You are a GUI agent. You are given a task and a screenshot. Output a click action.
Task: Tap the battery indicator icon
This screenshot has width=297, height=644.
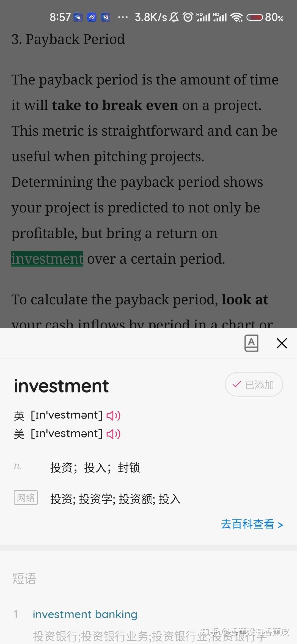point(254,17)
